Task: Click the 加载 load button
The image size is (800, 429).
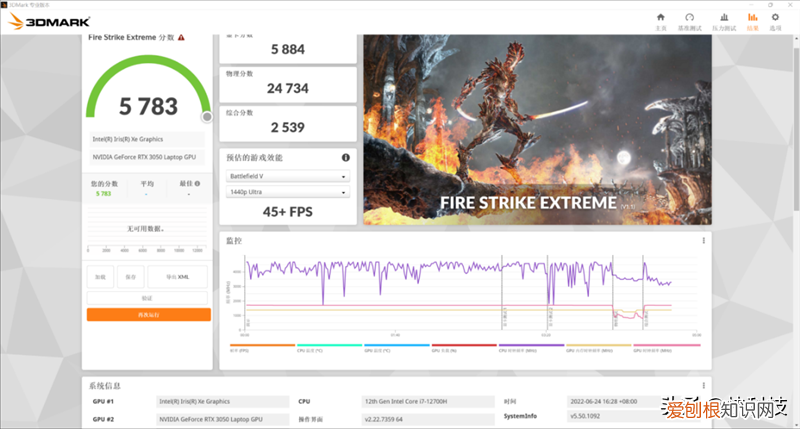Action: pyautogui.click(x=100, y=277)
